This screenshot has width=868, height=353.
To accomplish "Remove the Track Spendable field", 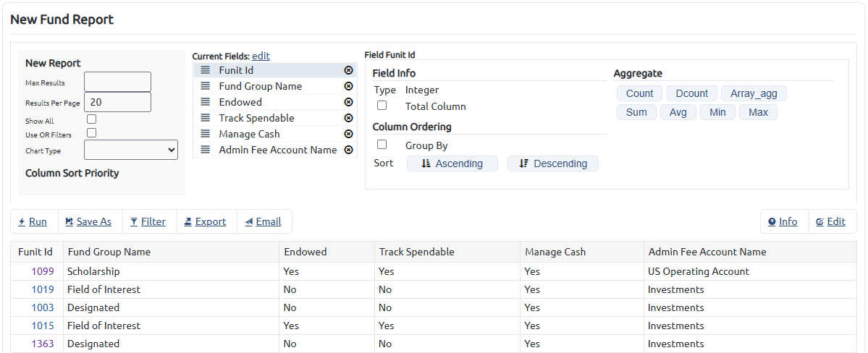I will [x=348, y=118].
